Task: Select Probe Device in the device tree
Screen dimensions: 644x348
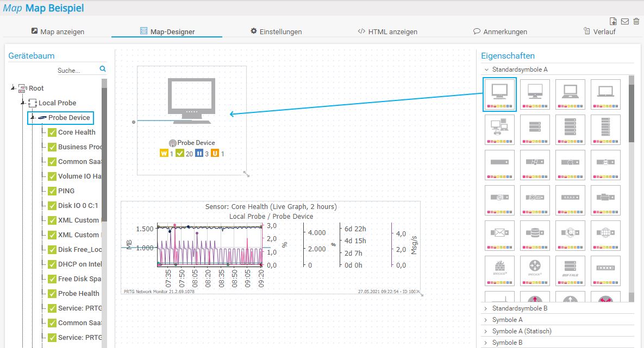Action: tap(68, 118)
